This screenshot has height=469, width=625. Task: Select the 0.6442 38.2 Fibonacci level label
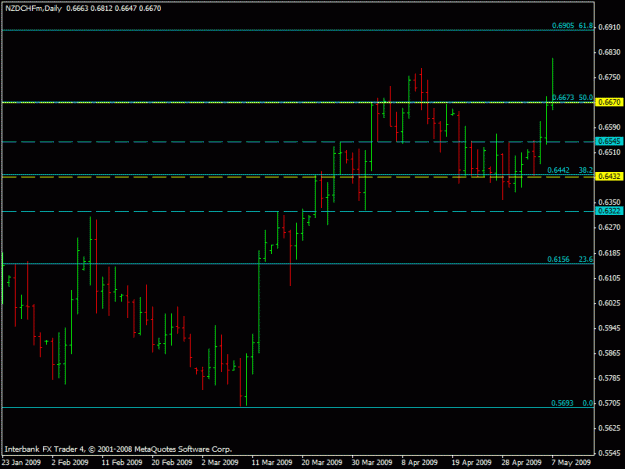(570, 170)
